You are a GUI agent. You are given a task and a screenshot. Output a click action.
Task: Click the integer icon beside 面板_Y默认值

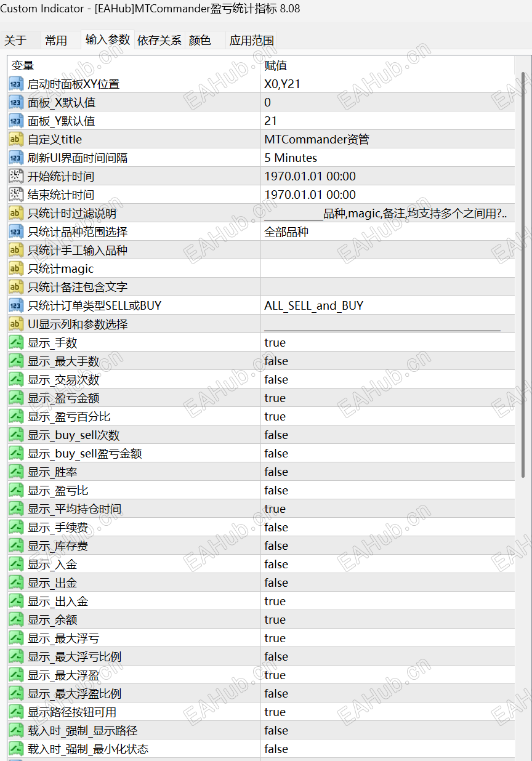pyautogui.click(x=17, y=121)
